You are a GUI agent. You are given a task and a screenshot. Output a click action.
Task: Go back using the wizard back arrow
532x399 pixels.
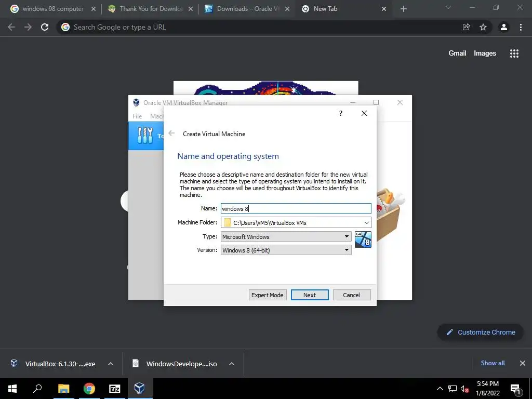pos(171,134)
